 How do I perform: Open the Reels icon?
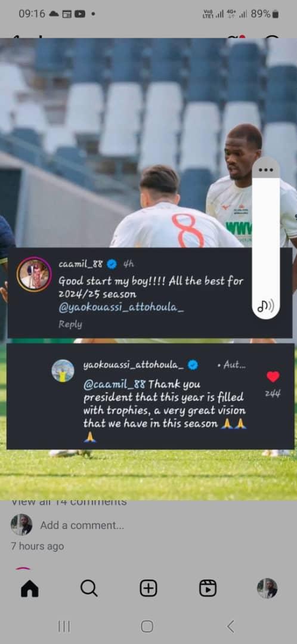pyautogui.click(x=208, y=589)
